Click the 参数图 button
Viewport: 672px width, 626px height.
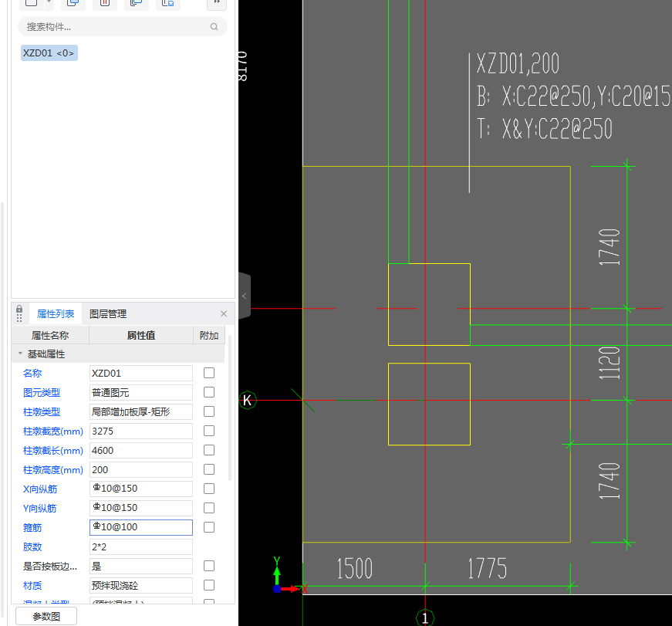(46, 616)
